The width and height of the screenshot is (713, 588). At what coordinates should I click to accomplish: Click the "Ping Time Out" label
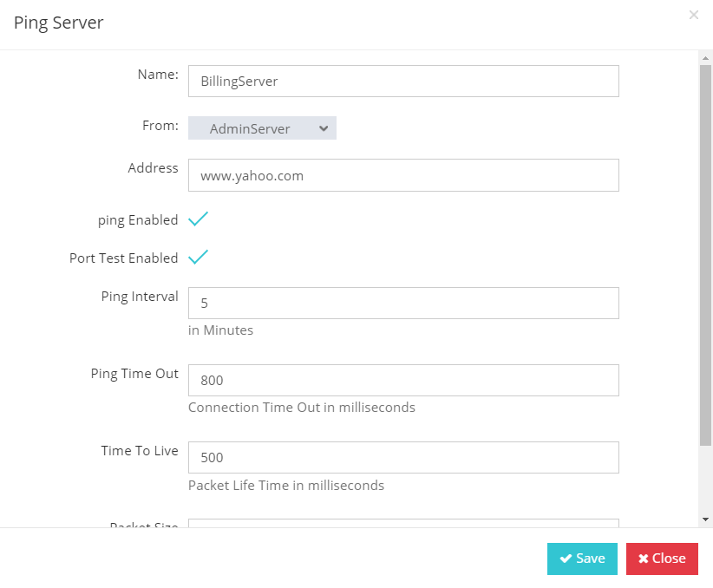134,374
